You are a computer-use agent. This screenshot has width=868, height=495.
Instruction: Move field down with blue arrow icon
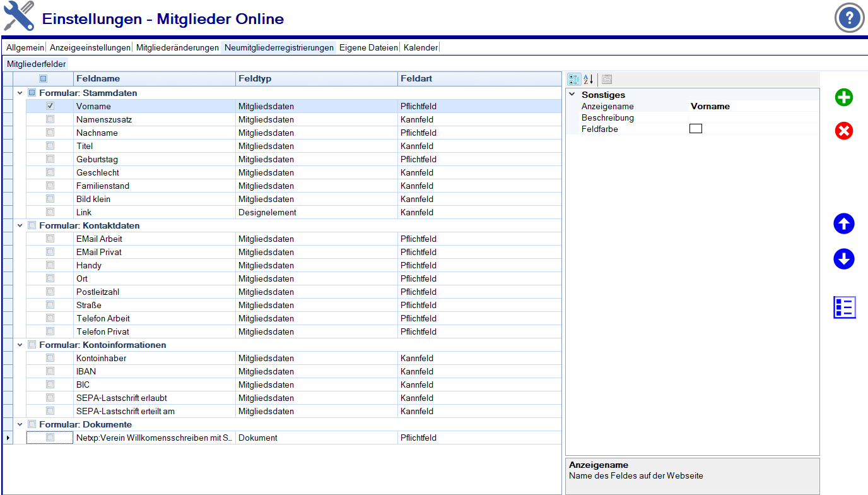[x=844, y=259]
